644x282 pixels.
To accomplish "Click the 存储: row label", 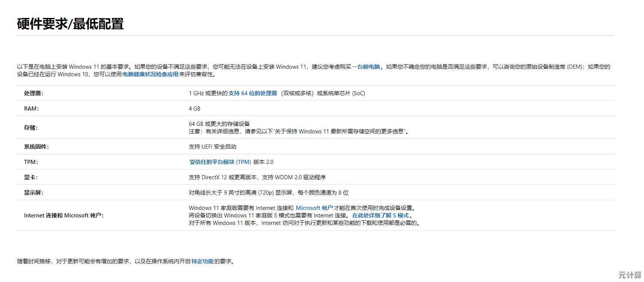I will click(x=31, y=128).
